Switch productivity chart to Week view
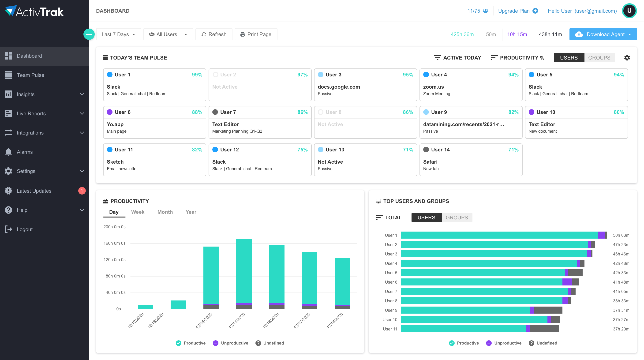Image resolution: width=644 pixels, height=360 pixels. coord(138,212)
